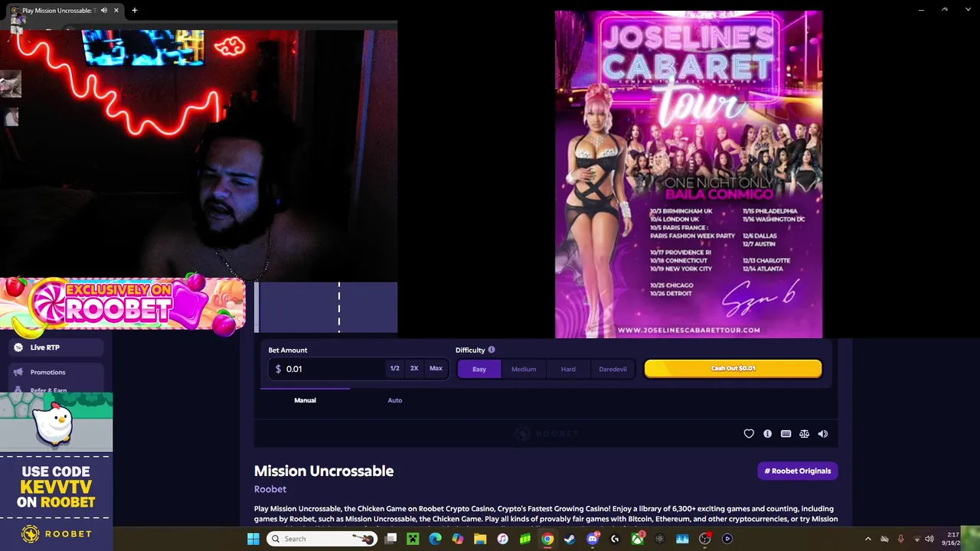Switch to Google Chrome in the taskbar

[547, 539]
